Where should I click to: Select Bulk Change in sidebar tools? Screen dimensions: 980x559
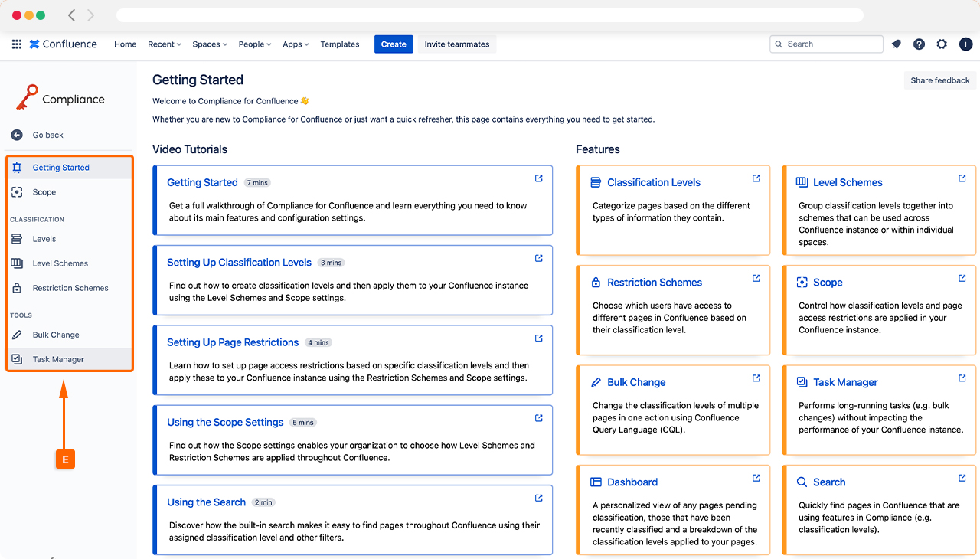pyautogui.click(x=56, y=335)
